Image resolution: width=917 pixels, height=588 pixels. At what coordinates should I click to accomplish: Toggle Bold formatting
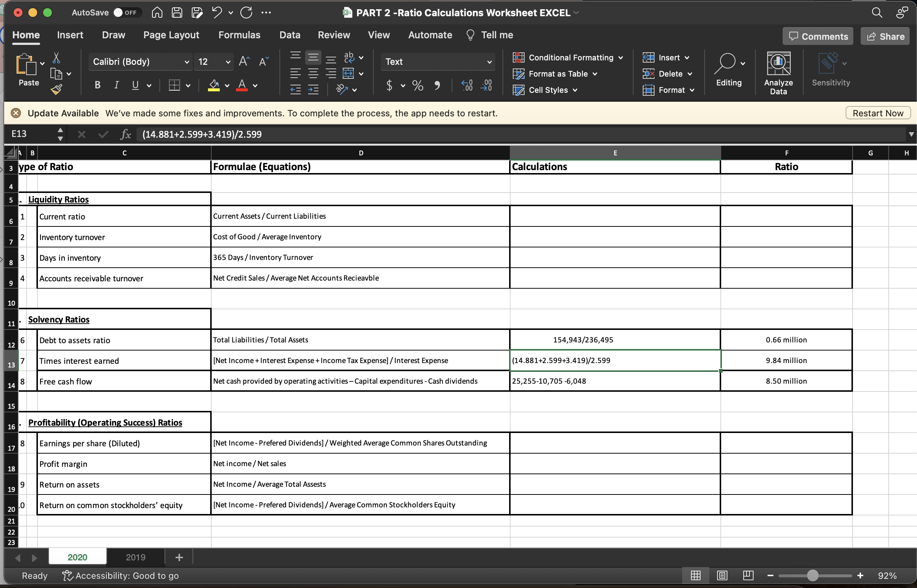97,85
